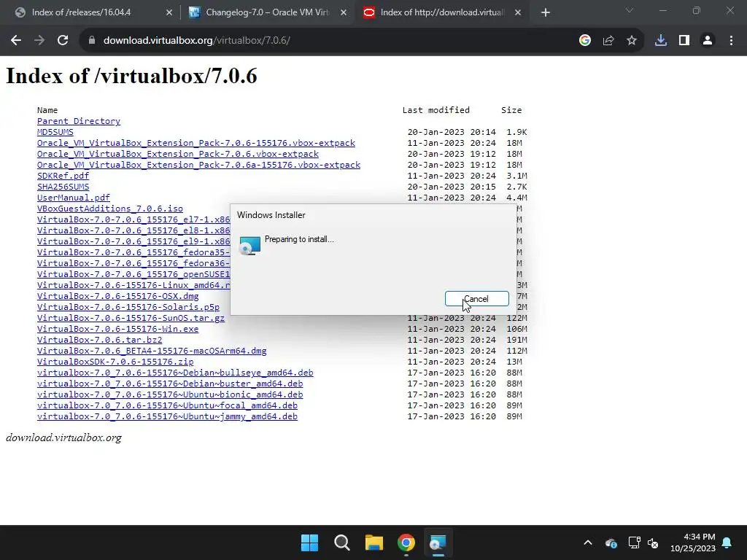Download VirtualBox-7.0.6.tar.bz2 source

point(99,340)
